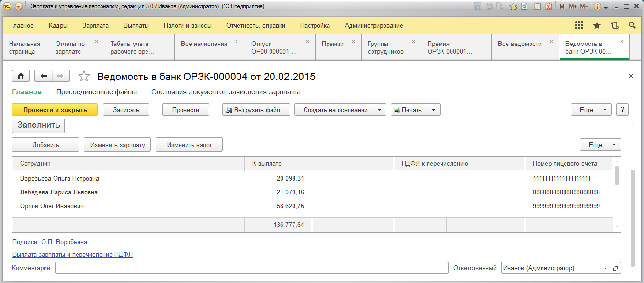Click the Добавить button
644x283 pixels.
tap(45, 145)
